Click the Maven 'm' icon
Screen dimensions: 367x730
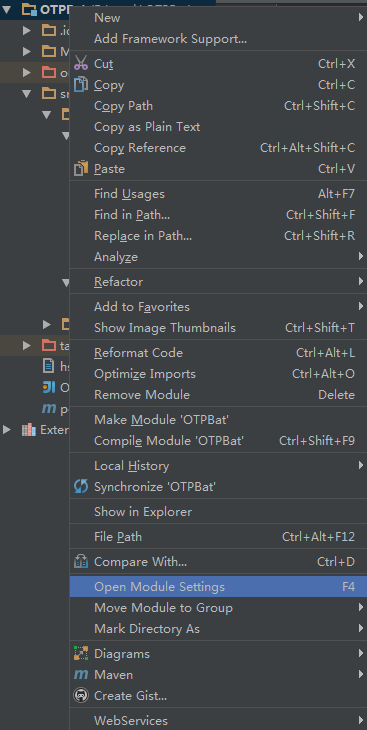[81, 674]
